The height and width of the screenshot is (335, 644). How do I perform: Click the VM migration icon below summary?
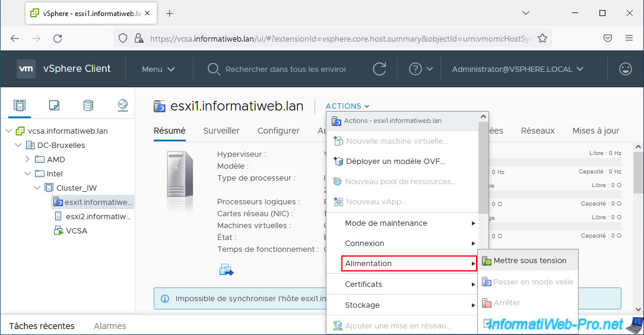226,270
